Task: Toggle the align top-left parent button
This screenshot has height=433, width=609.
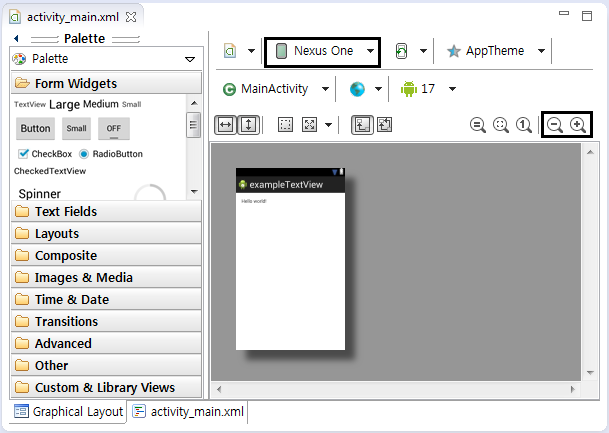Action: pyautogui.click(x=362, y=125)
